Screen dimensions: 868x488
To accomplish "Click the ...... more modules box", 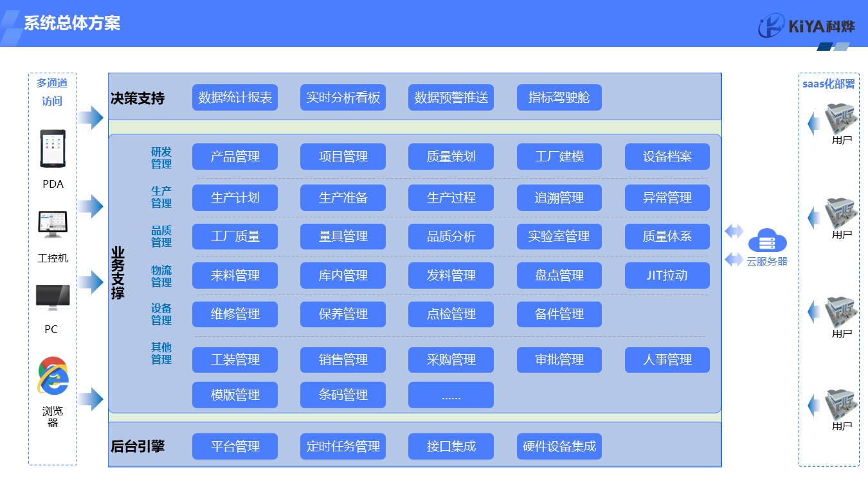I will click(451, 395).
